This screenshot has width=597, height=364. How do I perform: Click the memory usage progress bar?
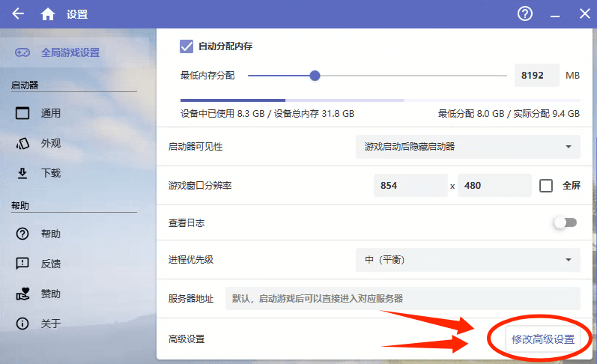tap(380, 100)
